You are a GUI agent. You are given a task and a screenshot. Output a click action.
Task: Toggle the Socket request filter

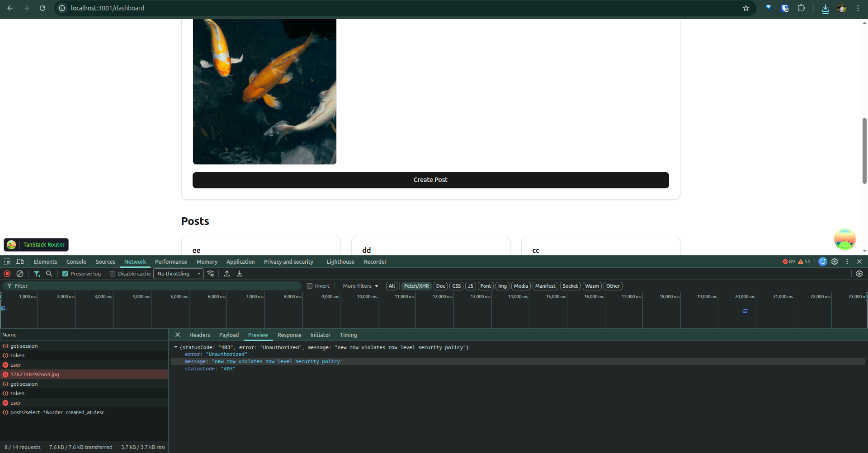click(570, 286)
